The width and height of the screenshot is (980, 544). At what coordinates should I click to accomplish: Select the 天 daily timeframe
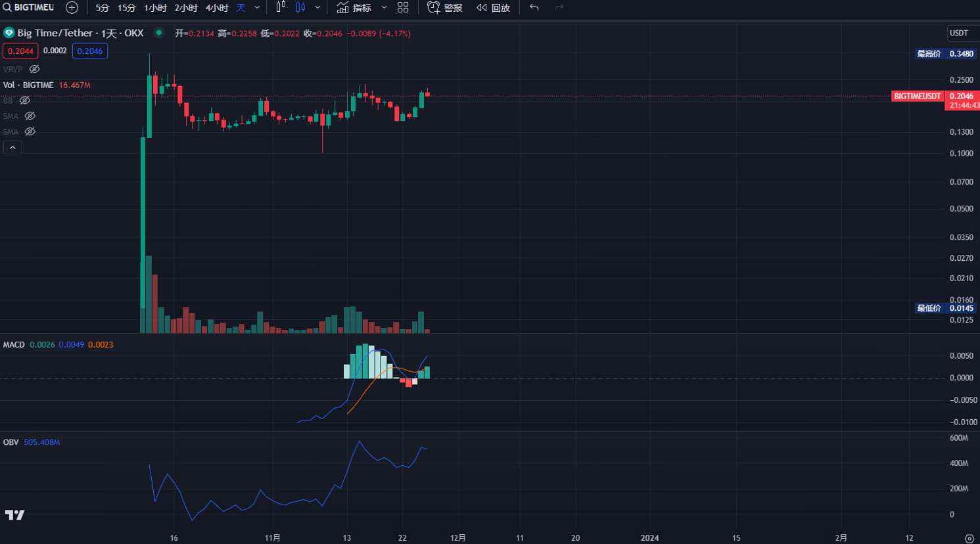coord(241,8)
